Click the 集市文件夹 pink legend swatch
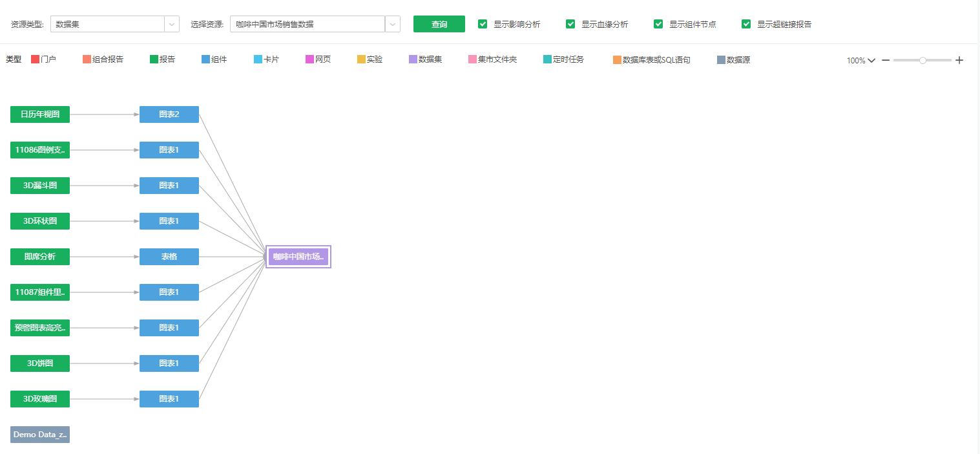 point(473,59)
